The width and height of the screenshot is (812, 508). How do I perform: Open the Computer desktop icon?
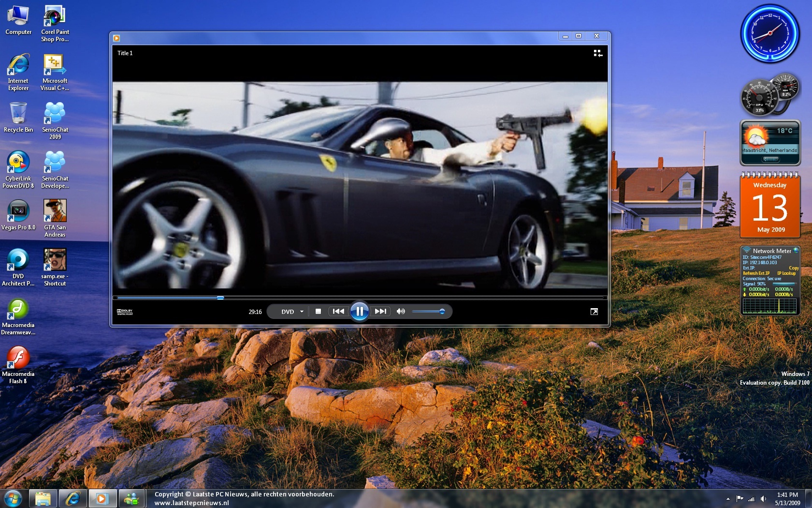18,20
